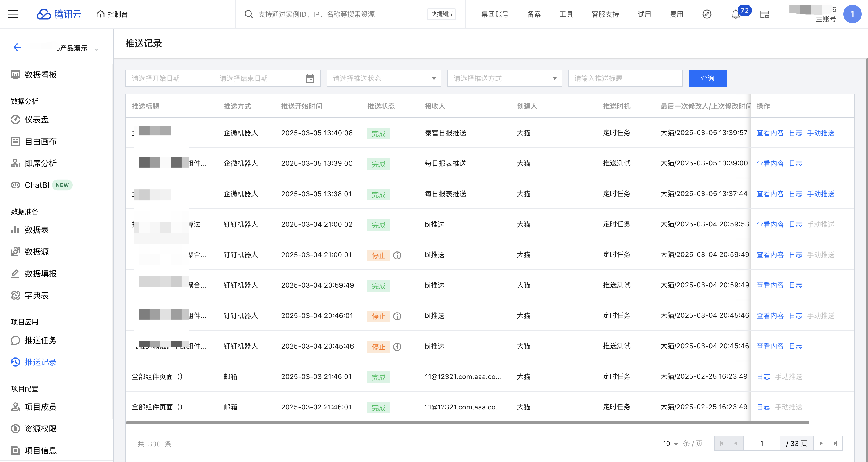Open the hamburger navigation menu
Screen dimensions: 868x462
(13, 14)
